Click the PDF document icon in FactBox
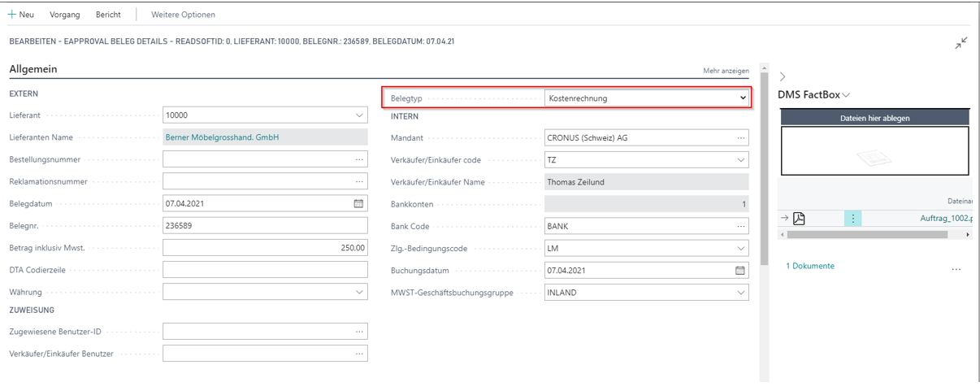980x391 pixels. tap(799, 218)
